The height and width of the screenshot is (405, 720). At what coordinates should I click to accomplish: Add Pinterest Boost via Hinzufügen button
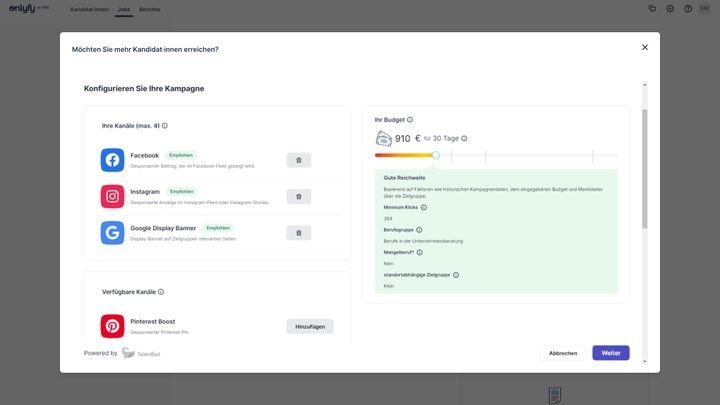pos(310,326)
